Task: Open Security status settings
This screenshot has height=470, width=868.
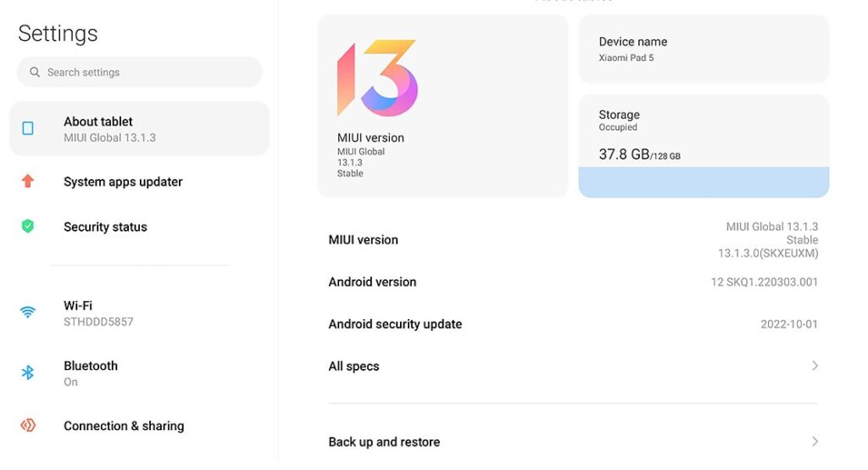Action: pos(140,227)
